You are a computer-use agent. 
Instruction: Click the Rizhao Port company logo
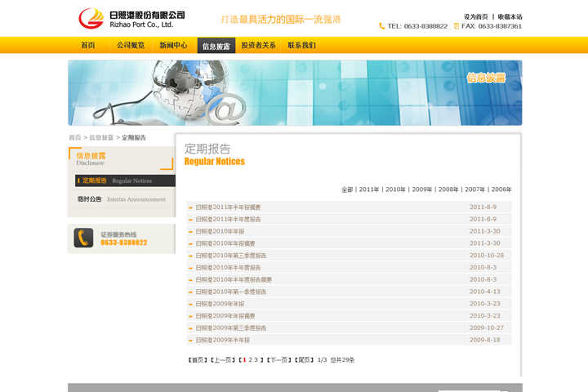click(x=131, y=18)
